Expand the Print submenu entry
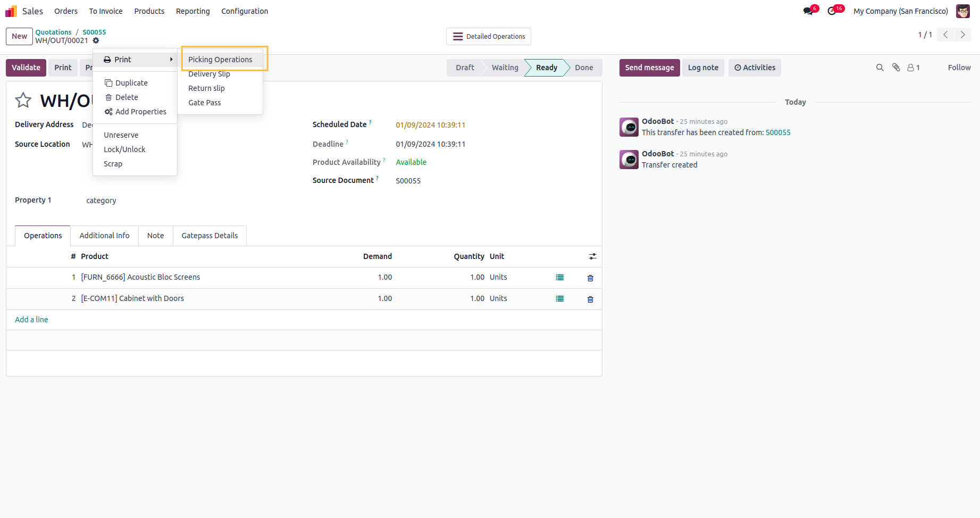 pyautogui.click(x=135, y=60)
